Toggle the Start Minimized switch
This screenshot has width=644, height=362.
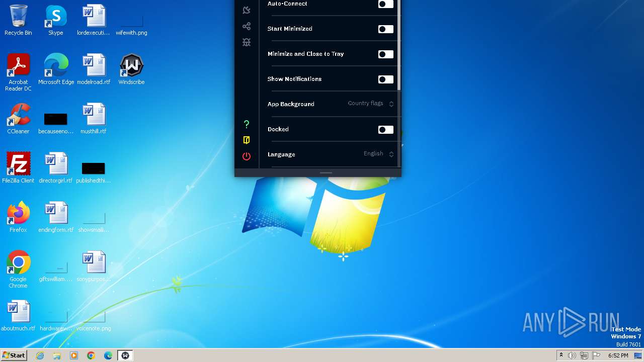coord(386,29)
